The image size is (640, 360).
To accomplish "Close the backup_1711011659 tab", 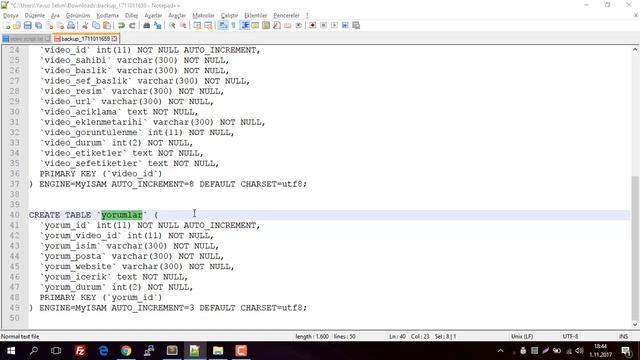I will tap(115, 39).
